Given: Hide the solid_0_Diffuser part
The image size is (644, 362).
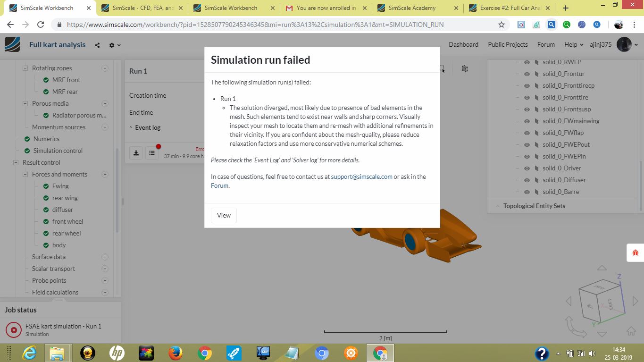Looking at the screenshot, I should click(527, 180).
